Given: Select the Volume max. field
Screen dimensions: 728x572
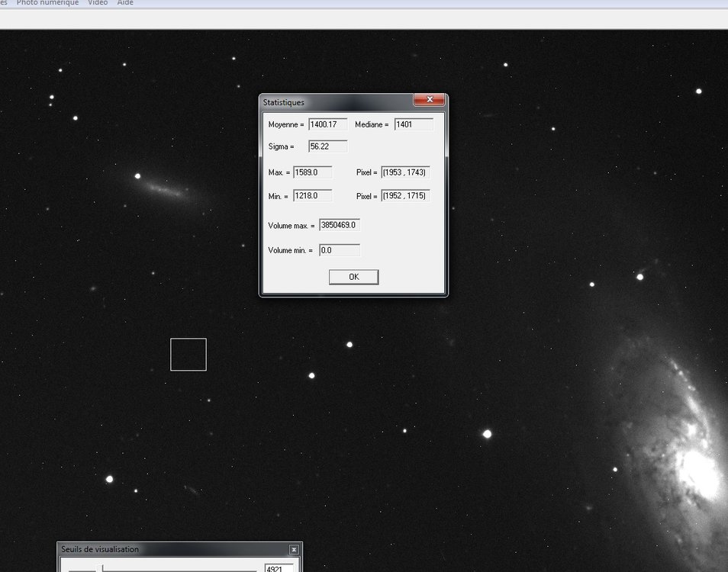Looking at the screenshot, I should pyautogui.click(x=340, y=224).
